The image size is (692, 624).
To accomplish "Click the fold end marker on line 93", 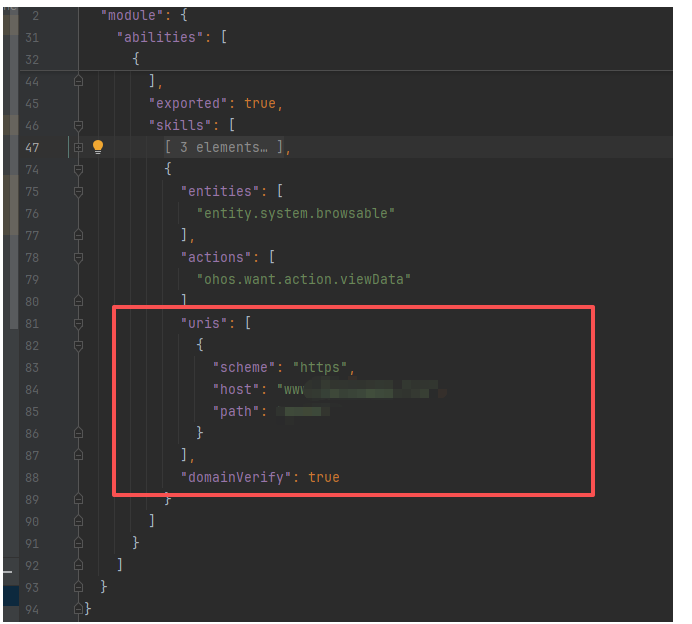I will coord(79,587).
